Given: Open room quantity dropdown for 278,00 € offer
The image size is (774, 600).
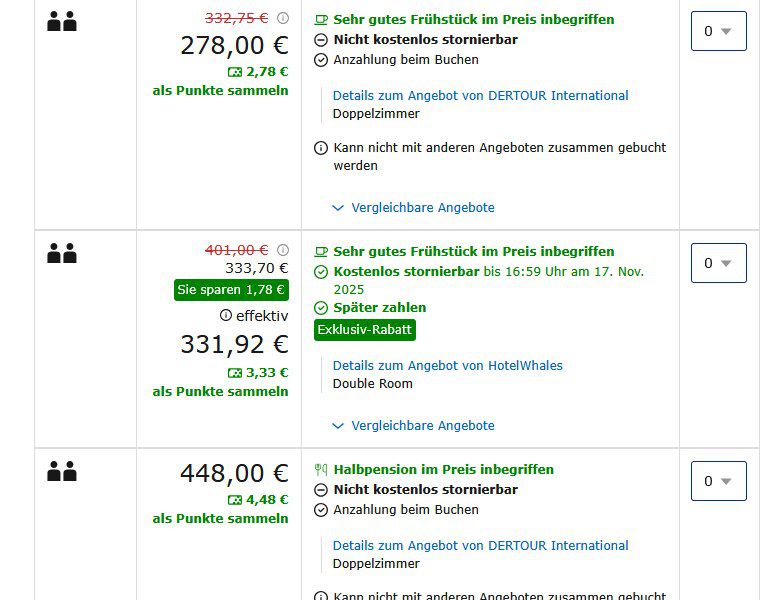Looking at the screenshot, I should 718,31.
